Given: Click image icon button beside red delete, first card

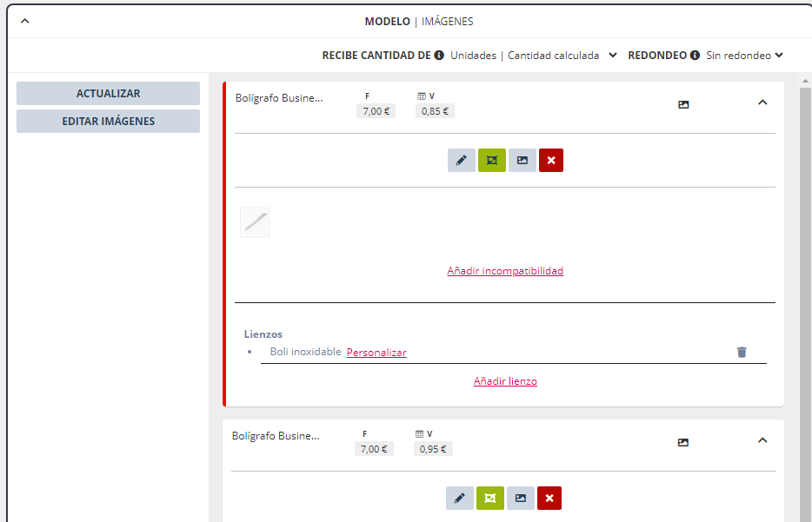Looking at the screenshot, I should coord(522,161).
